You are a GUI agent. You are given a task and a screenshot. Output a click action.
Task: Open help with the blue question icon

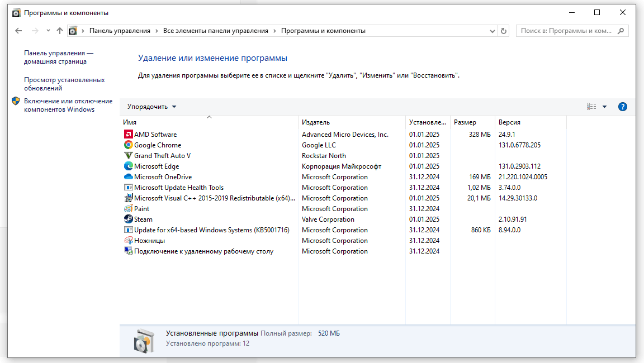(x=623, y=107)
